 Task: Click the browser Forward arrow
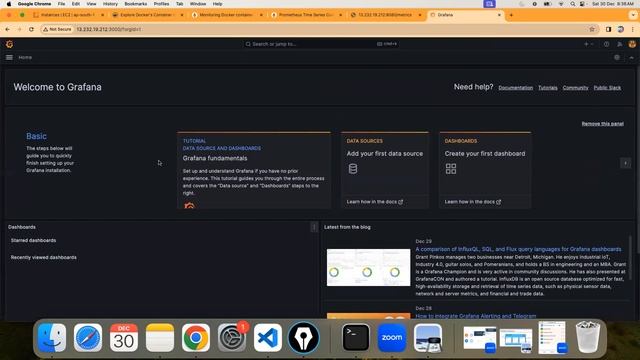(19, 29)
